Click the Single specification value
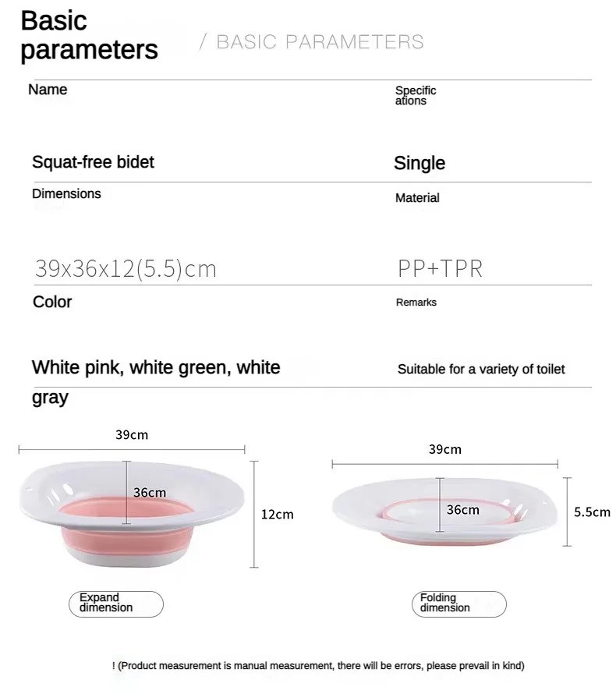Screen dimensions: 616x694 pos(420,163)
